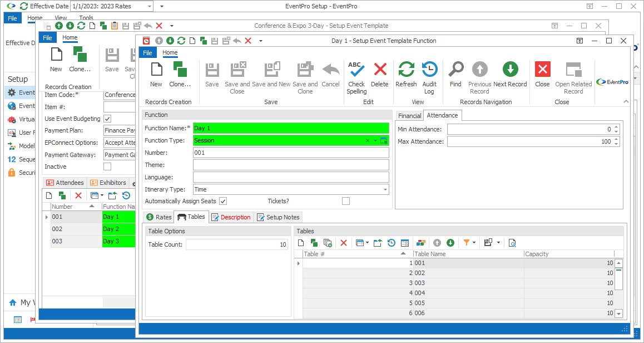Decrease Min Attendance with spinner down arrow

(616, 131)
